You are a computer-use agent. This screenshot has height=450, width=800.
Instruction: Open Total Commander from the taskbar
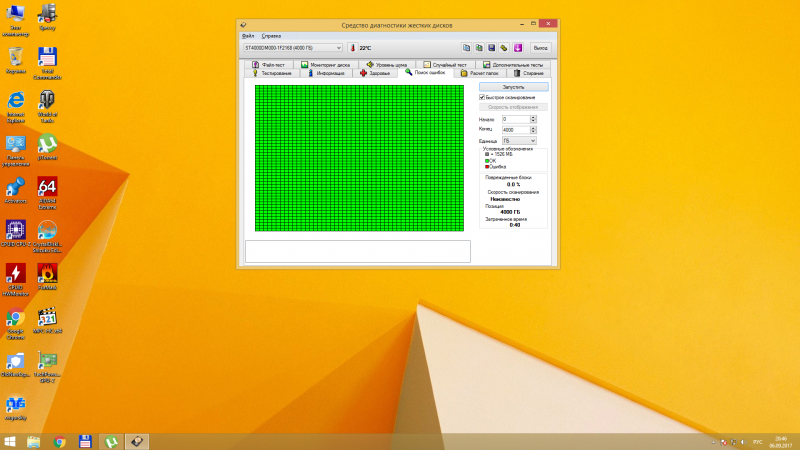pos(85,442)
